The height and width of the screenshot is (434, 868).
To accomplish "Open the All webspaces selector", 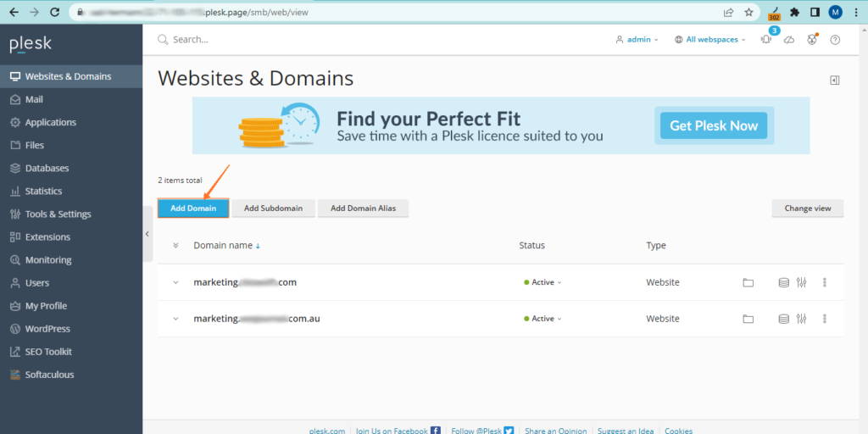I will pos(710,40).
